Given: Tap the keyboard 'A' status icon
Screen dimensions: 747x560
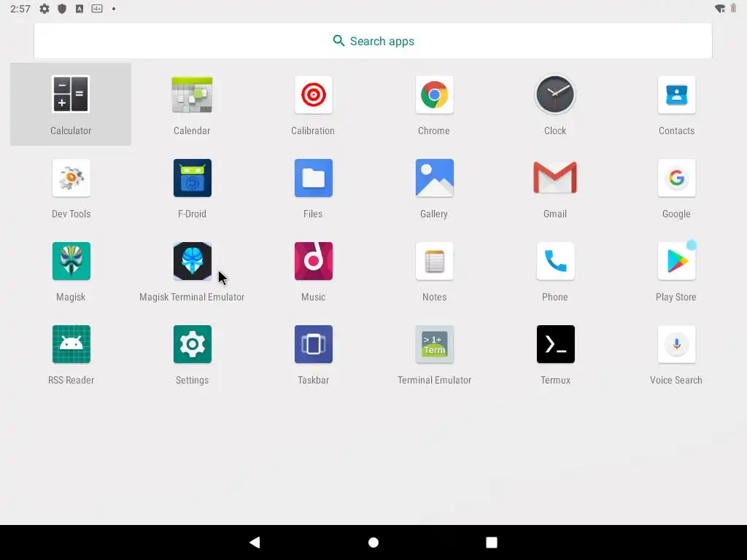Looking at the screenshot, I should [80, 9].
